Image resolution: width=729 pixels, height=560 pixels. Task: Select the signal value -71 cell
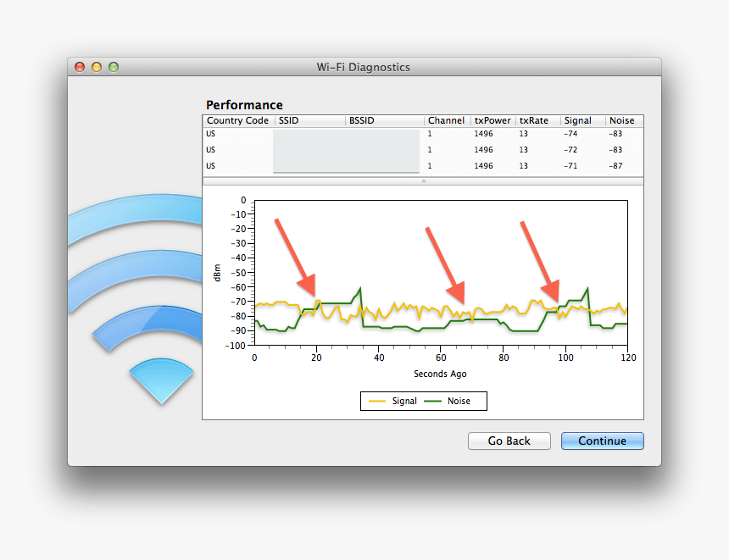570,166
